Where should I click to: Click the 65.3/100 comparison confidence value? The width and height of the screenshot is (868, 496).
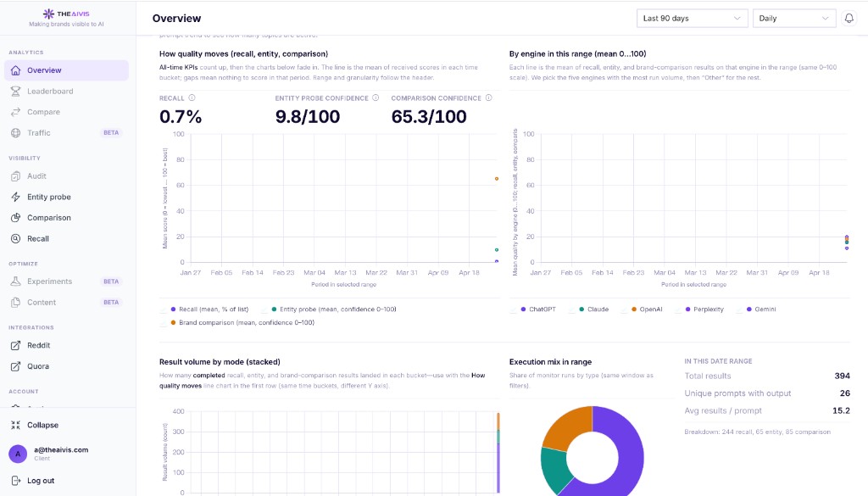429,117
